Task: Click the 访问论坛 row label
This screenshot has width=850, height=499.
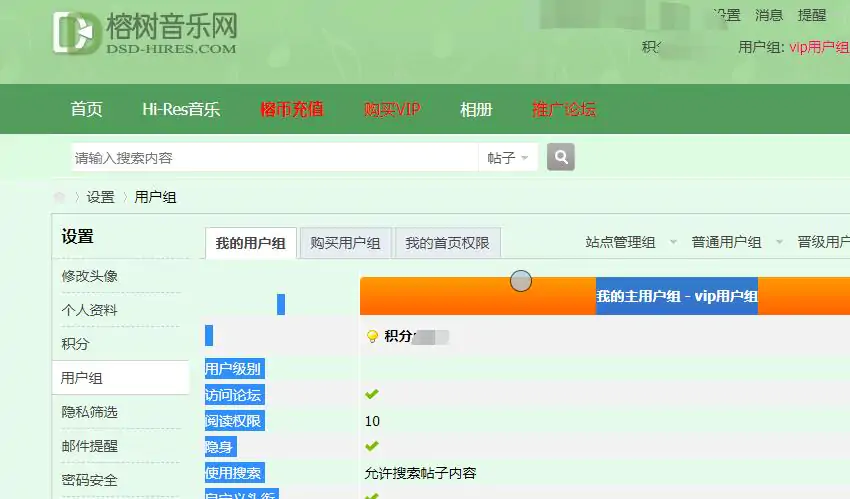Action: [234, 394]
